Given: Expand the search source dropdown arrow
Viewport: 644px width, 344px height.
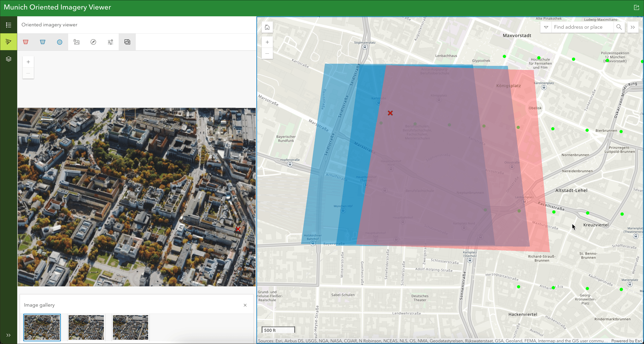Looking at the screenshot, I should click(x=546, y=27).
